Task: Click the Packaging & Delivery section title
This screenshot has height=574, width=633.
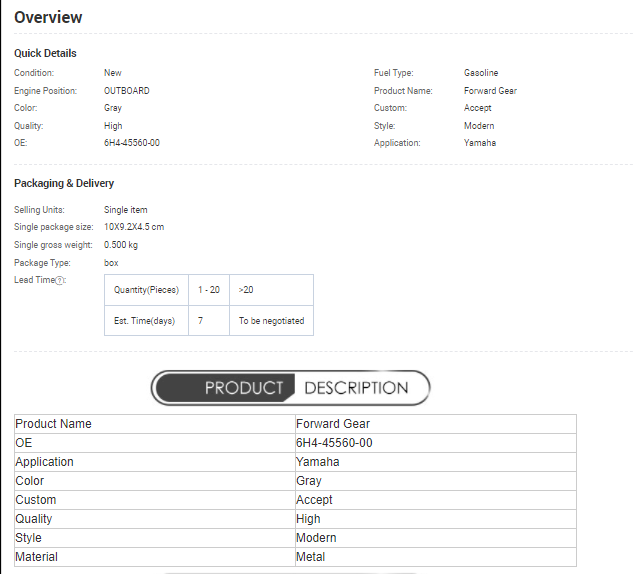Action: coord(64,183)
